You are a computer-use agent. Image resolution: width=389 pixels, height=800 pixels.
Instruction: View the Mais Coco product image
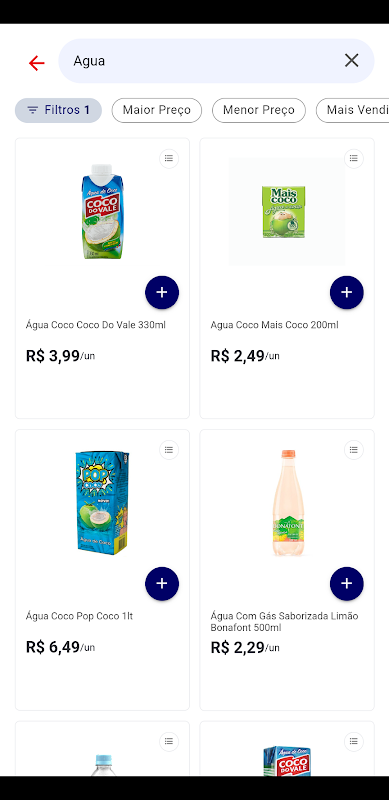(286, 211)
